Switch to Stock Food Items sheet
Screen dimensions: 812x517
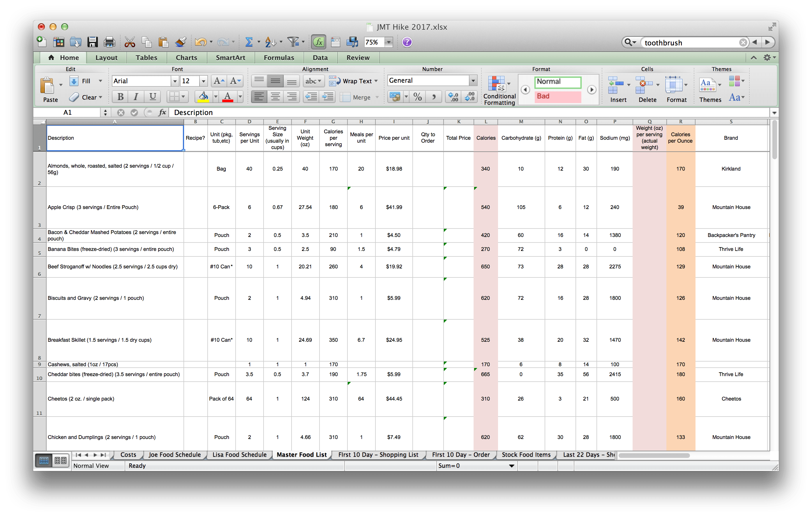526,455
